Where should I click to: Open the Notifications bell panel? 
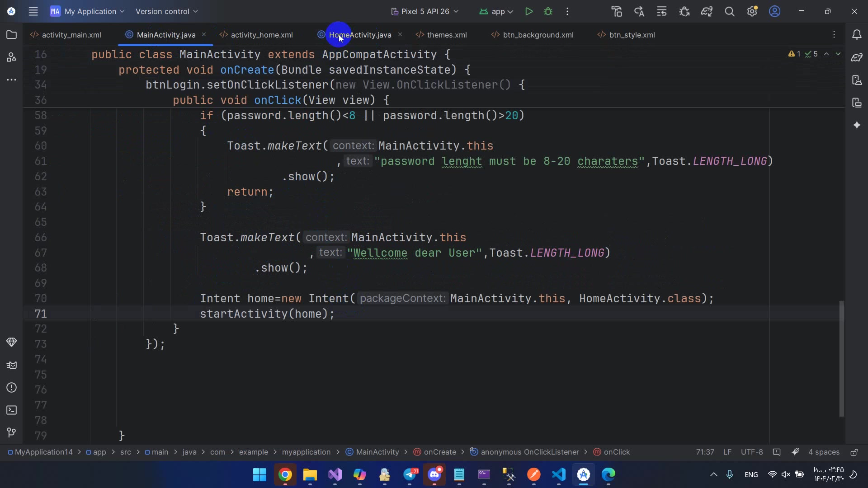(x=857, y=35)
